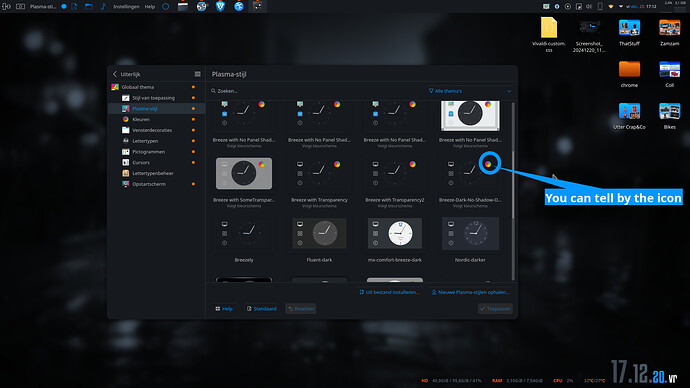
Task: Open the Help menu in top bar
Action: pos(150,7)
